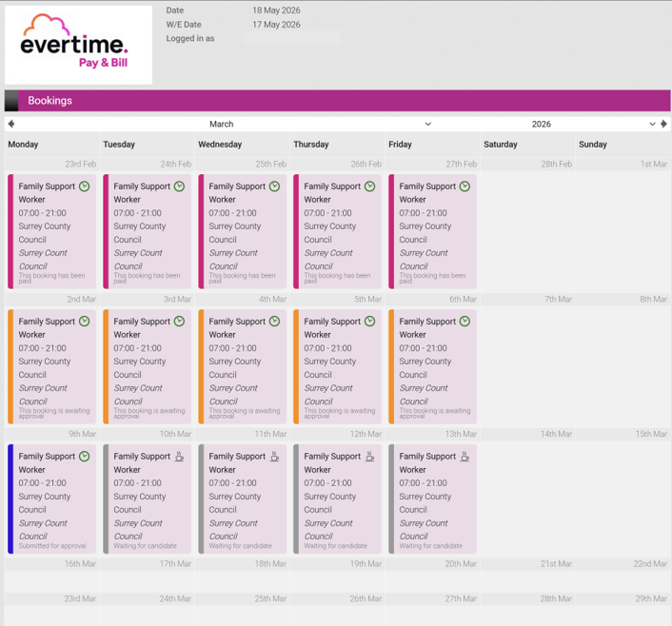
Task: Click the clock icon on 25th Feb booking
Action: [275, 186]
